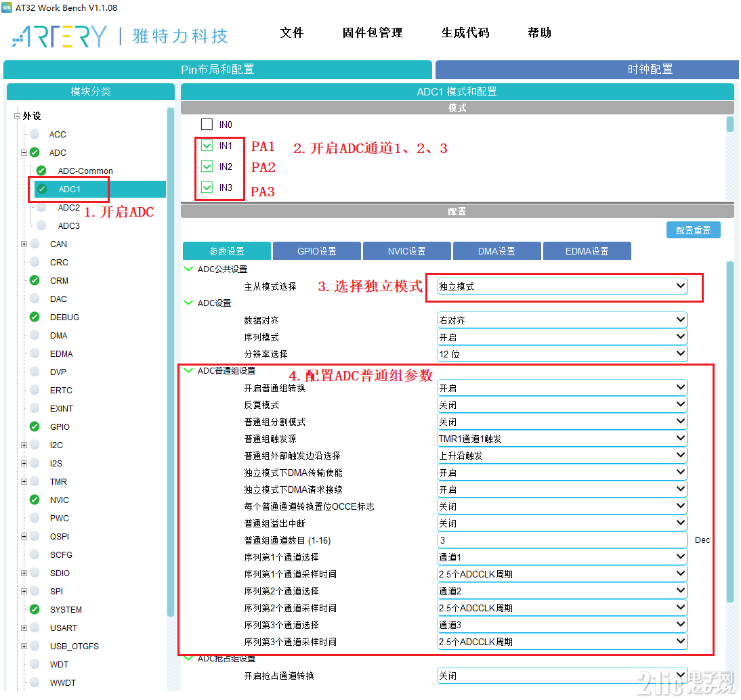Click the grey status circle next to EXINT
The image size is (741, 700).
click(35, 408)
